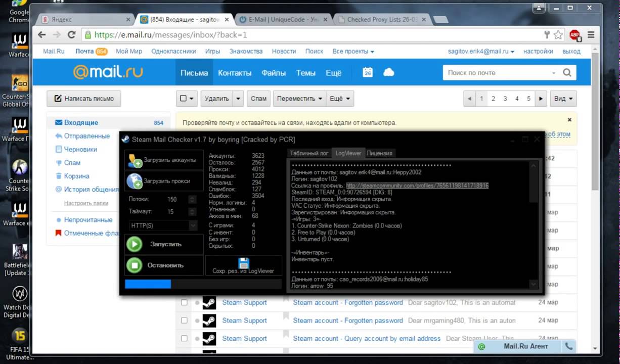Bookmark the page with the star icon
620x364 pixels.
[x=558, y=35]
